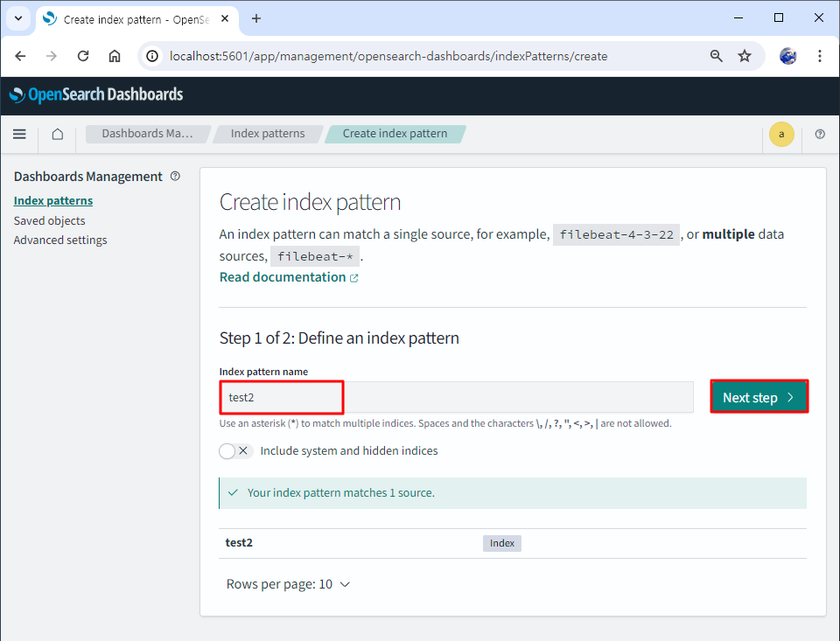The height and width of the screenshot is (641, 840).
Task: Open Chrome three-dot menu
Action: point(820,56)
